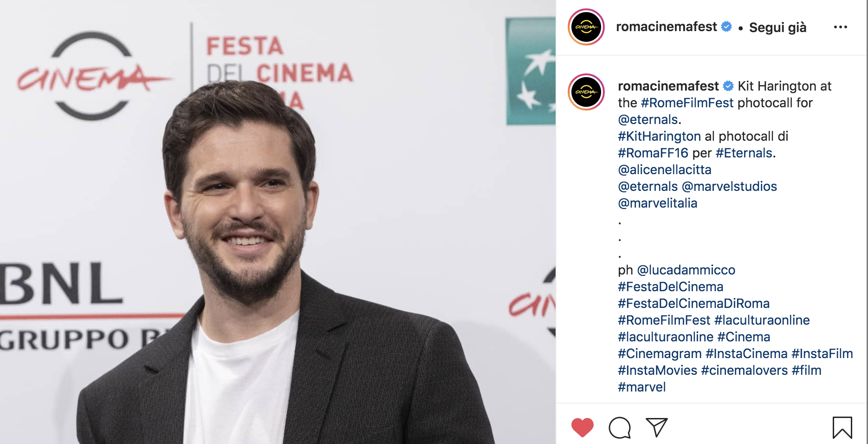Visit the @alicenellacitta profile mention
Screen dimensions: 868x444
pos(665,170)
